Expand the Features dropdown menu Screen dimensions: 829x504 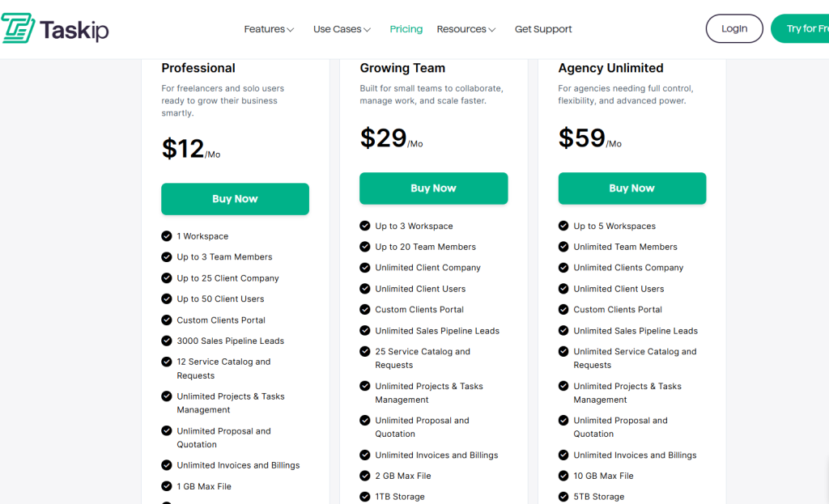(269, 29)
